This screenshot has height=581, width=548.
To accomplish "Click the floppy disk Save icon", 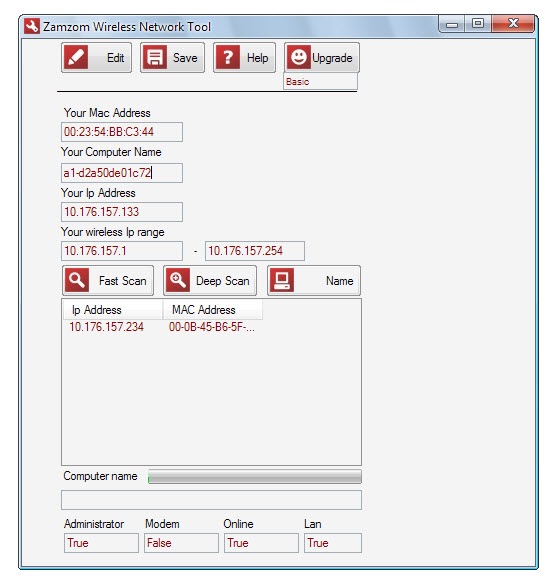I will [155, 57].
